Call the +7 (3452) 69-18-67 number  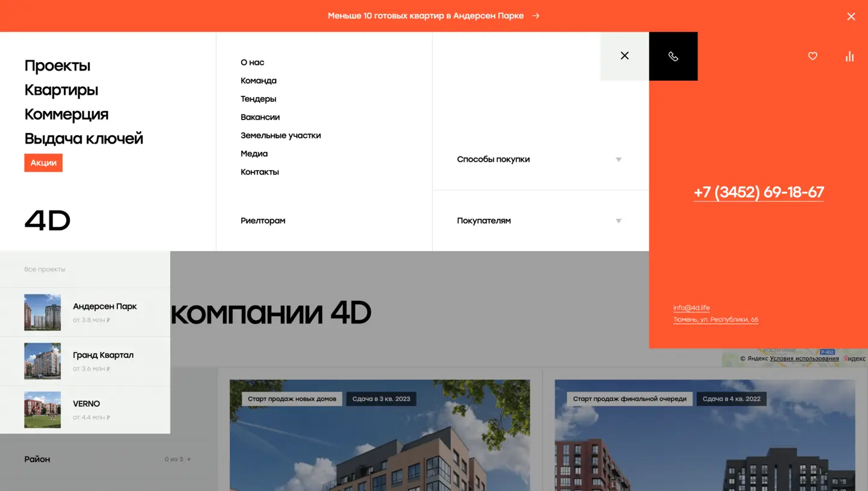coord(758,192)
